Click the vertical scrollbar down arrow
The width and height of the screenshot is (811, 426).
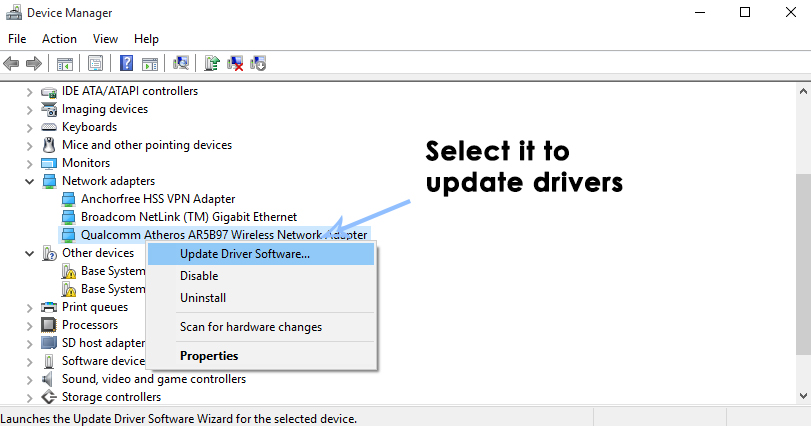click(803, 397)
